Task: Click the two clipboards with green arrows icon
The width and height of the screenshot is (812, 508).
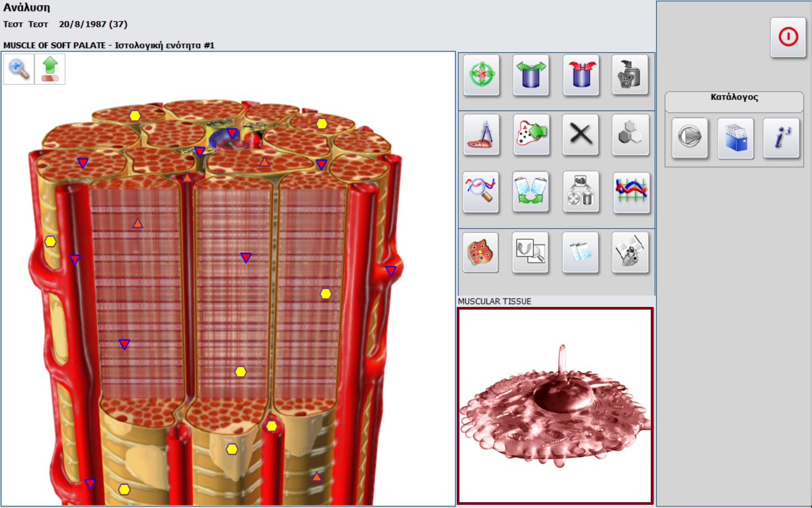Action: pos(531,192)
